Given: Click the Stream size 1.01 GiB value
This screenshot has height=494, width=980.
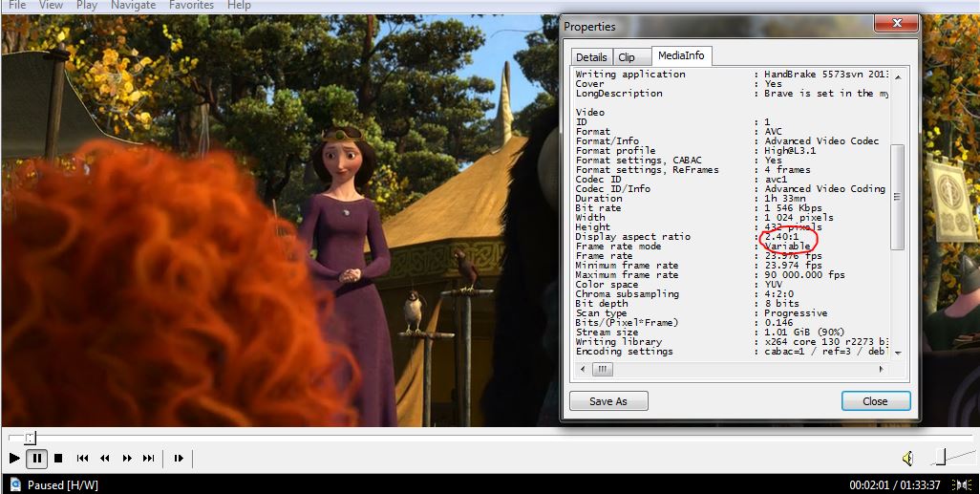Looking at the screenshot, I should pos(804,333).
